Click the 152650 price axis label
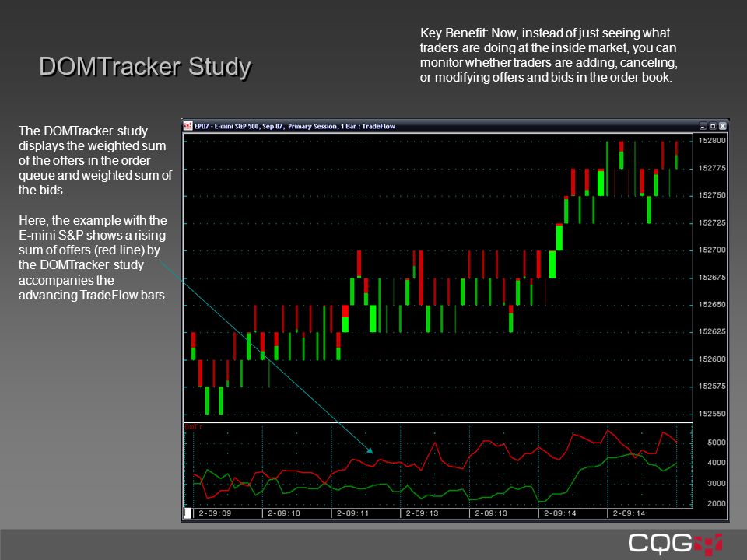The width and height of the screenshot is (747, 560). pos(712,304)
